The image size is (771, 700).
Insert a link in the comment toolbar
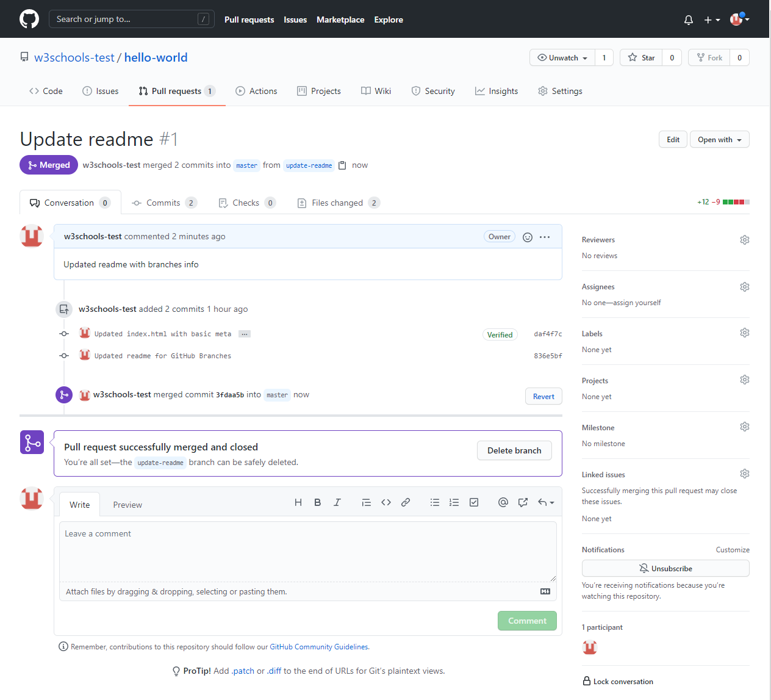[406, 502]
